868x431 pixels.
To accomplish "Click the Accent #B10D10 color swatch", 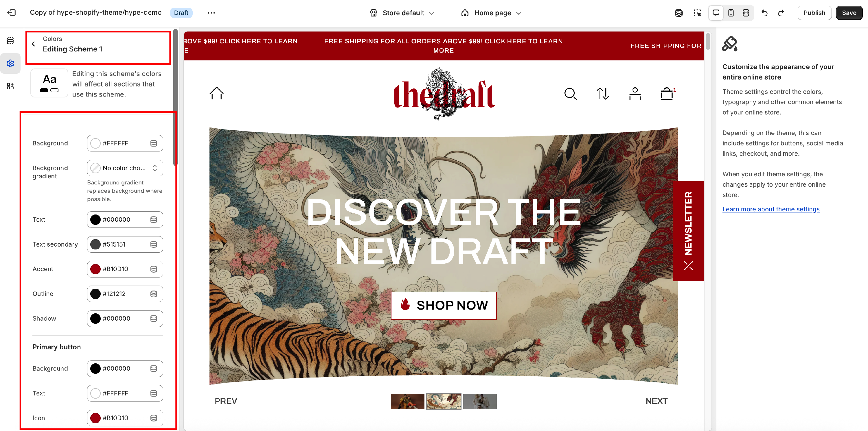I will coord(95,269).
